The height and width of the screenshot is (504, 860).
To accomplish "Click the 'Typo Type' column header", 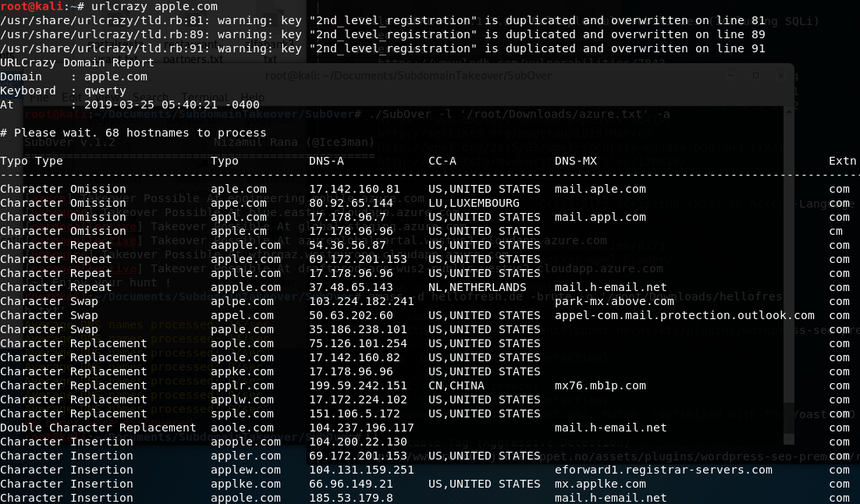I will (31, 161).
